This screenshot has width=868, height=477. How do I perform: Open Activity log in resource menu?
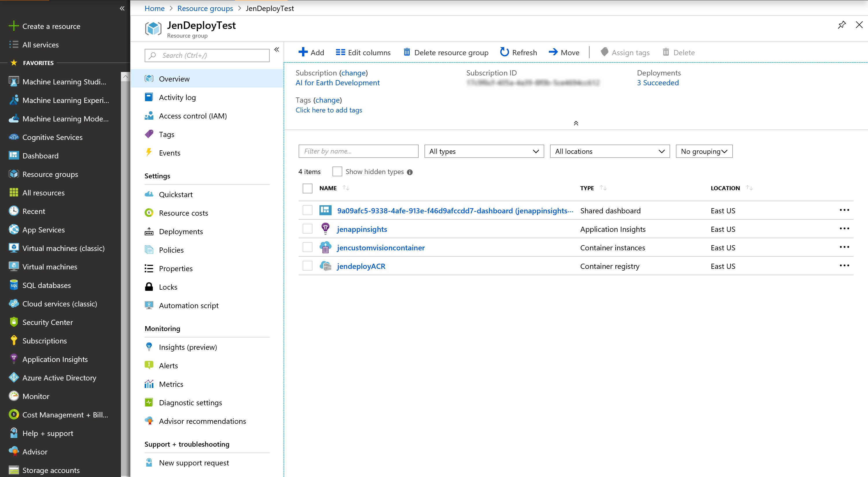tap(177, 97)
